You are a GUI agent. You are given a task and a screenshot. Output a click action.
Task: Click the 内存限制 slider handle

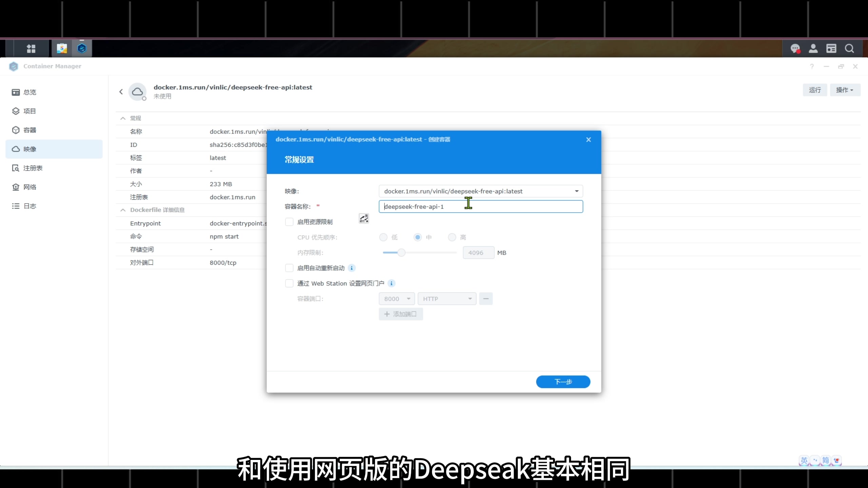[401, 253]
